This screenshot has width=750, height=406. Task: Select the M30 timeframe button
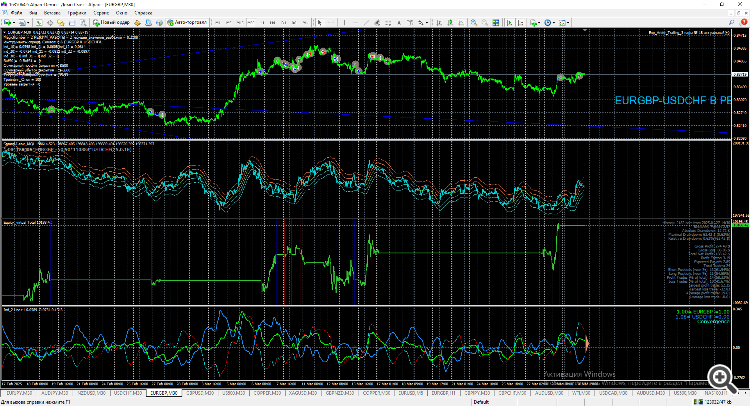pos(251,22)
